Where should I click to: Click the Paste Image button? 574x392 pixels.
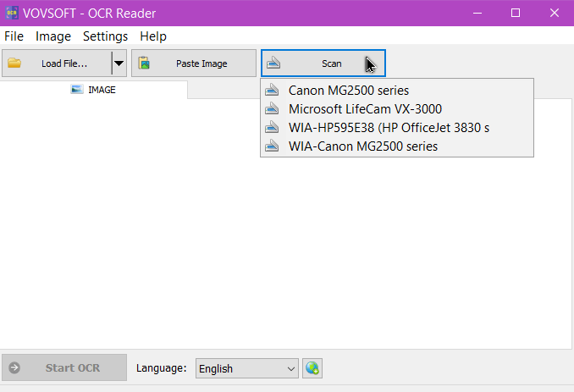(x=194, y=63)
